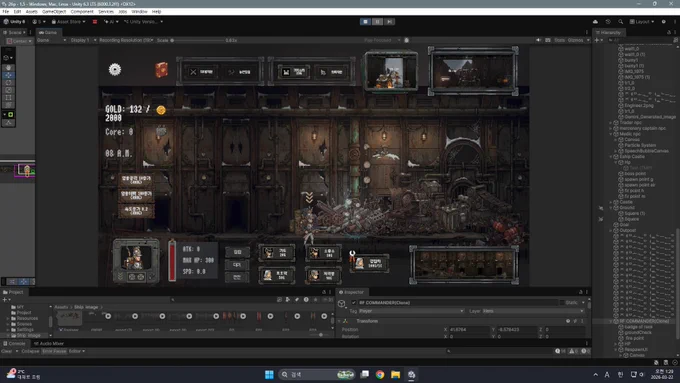
Task: Click the Play button in Unity toolbar
Action: [x=365, y=22]
